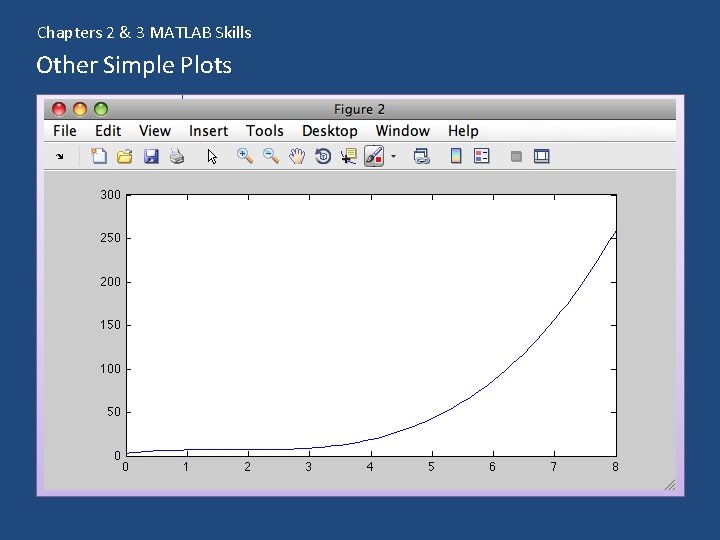Close Figure 2 with the red button
The image size is (720, 540).
tap(59, 109)
